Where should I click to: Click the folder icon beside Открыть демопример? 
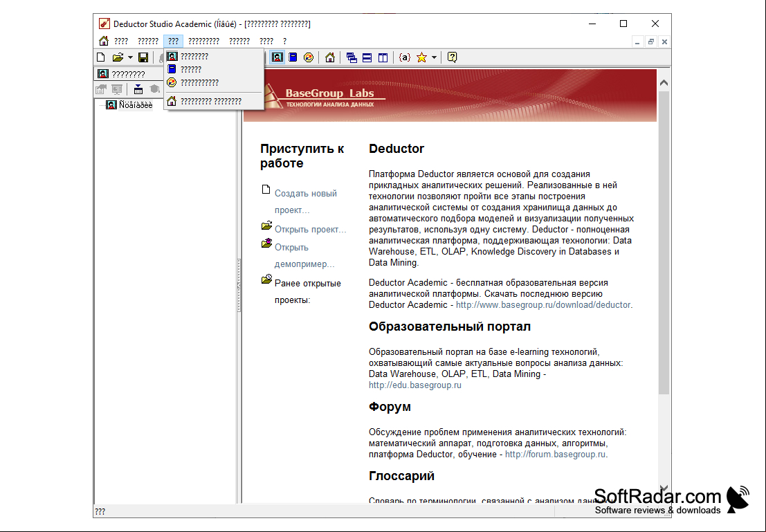click(266, 243)
